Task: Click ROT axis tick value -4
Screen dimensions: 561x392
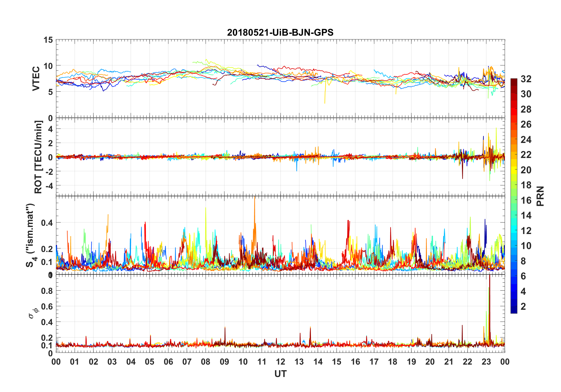Action: 49,186
